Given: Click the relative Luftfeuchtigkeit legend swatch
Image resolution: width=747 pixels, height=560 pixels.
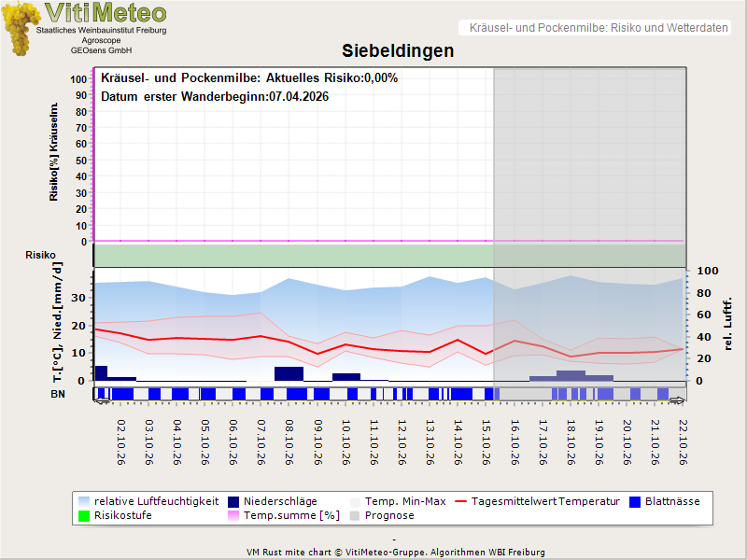Looking at the screenshot, I should pyautogui.click(x=84, y=502).
